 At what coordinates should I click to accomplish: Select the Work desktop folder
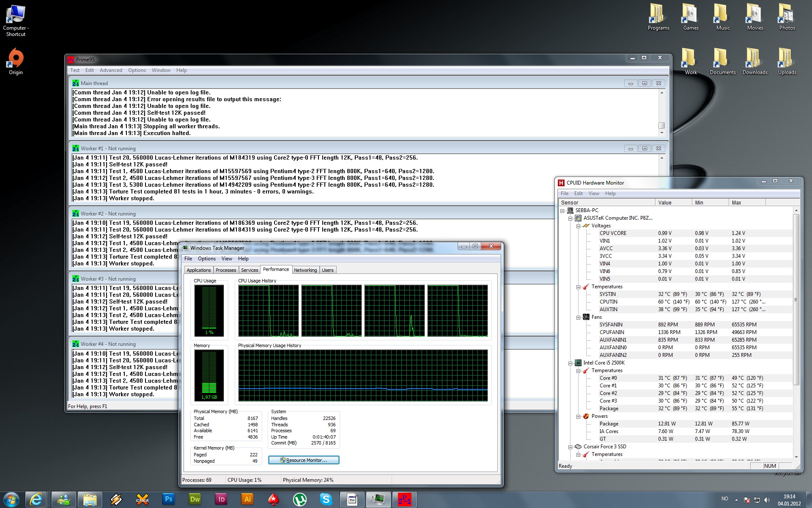(x=691, y=62)
